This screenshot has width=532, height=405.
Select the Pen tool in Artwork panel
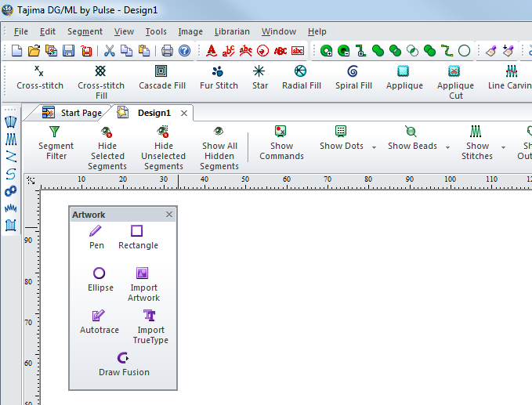(96, 236)
